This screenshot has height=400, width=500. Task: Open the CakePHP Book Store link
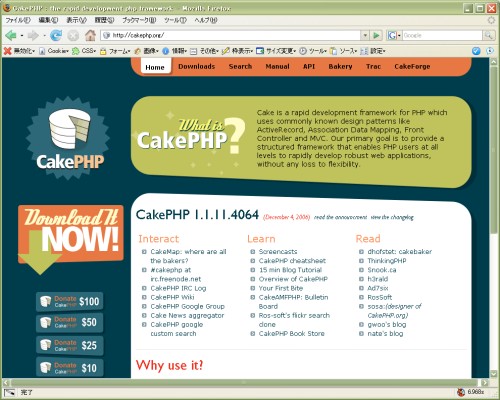click(x=292, y=334)
